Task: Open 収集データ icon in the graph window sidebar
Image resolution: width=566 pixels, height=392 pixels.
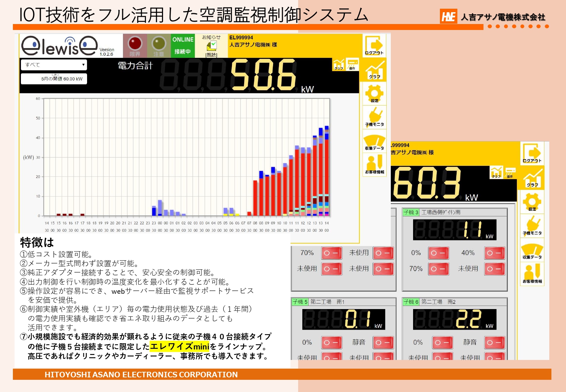Action: coord(374,141)
